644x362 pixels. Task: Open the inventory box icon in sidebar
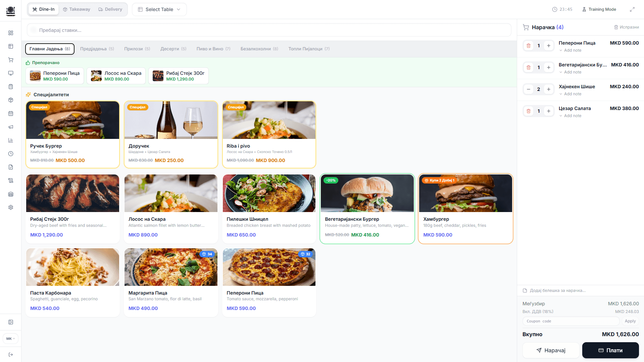click(x=11, y=100)
